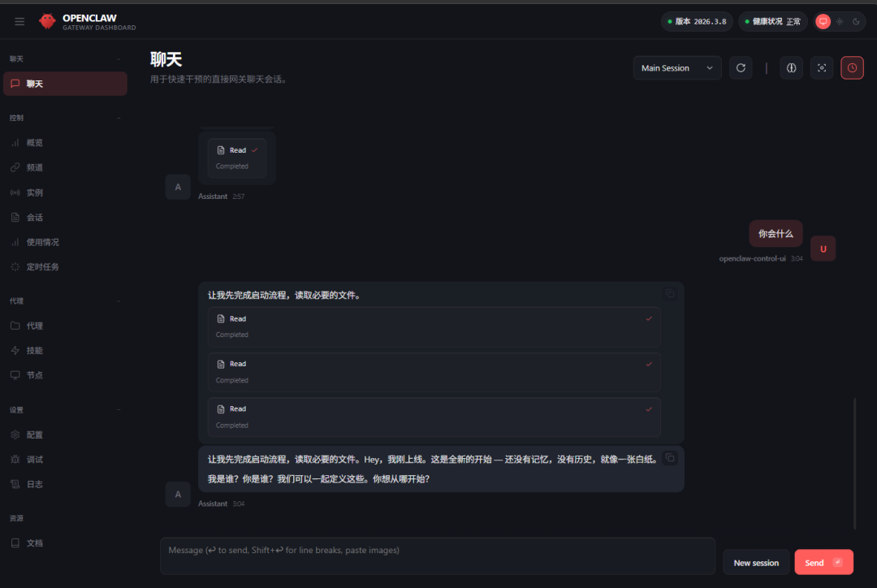
Task: Open the Main Session dropdown
Action: click(x=676, y=67)
